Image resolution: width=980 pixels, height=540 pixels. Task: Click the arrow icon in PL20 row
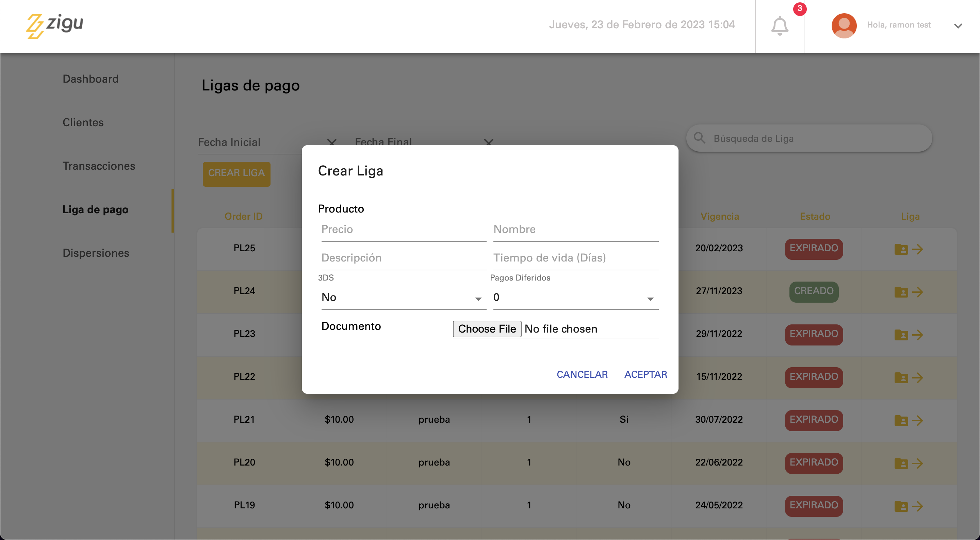click(x=918, y=463)
